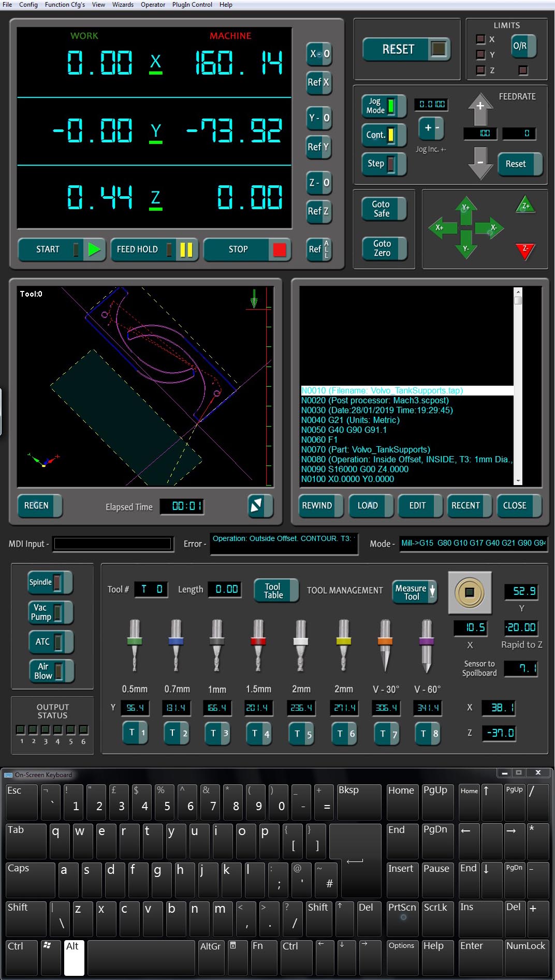Toggle Jog Mode on or off
The height and width of the screenshot is (980, 555).
coord(383,106)
